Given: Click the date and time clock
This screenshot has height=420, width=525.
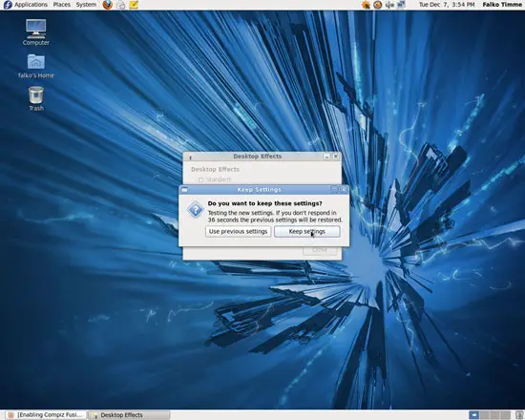Looking at the screenshot, I should click(447, 5).
